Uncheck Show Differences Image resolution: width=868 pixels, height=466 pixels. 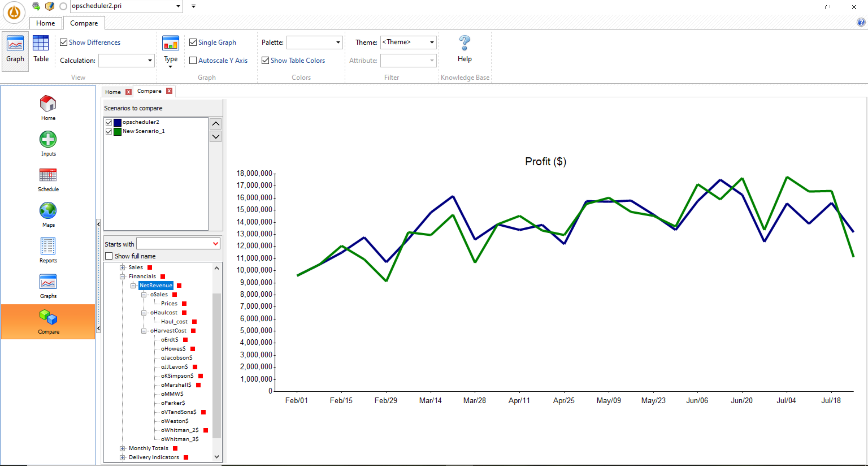point(64,42)
